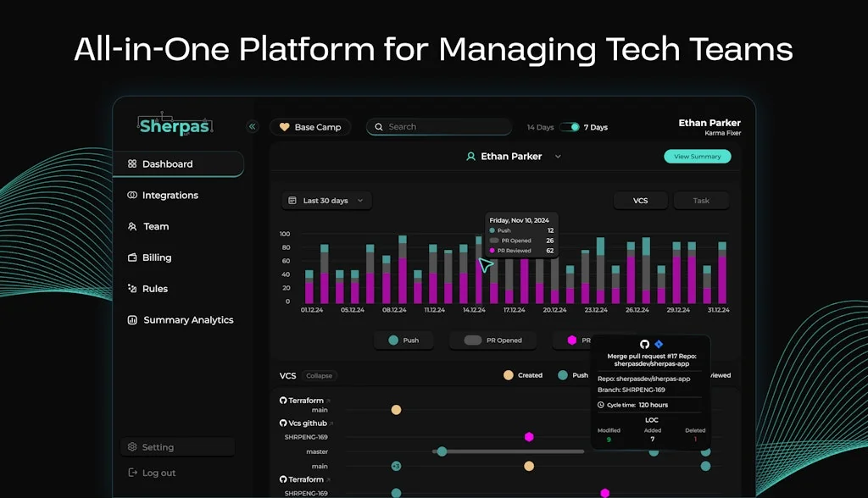Click the View Summary button
The height and width of the screenshot is (498, 868).
click(x=697, y=157)
